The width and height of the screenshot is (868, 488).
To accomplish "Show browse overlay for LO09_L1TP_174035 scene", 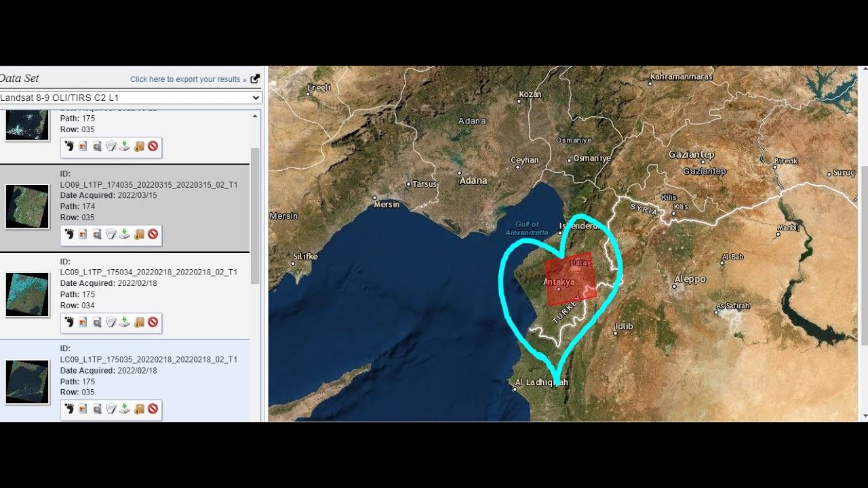I will point(83,235).
